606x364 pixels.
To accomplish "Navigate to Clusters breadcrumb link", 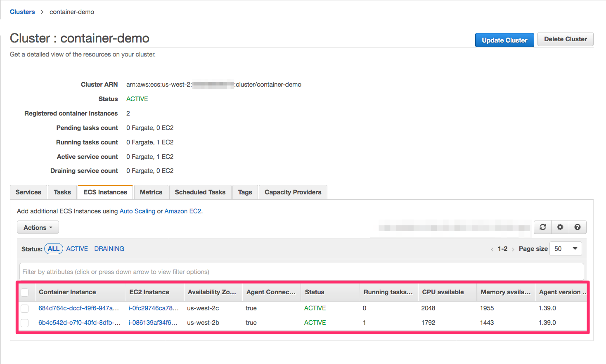I will click(22, 12).
